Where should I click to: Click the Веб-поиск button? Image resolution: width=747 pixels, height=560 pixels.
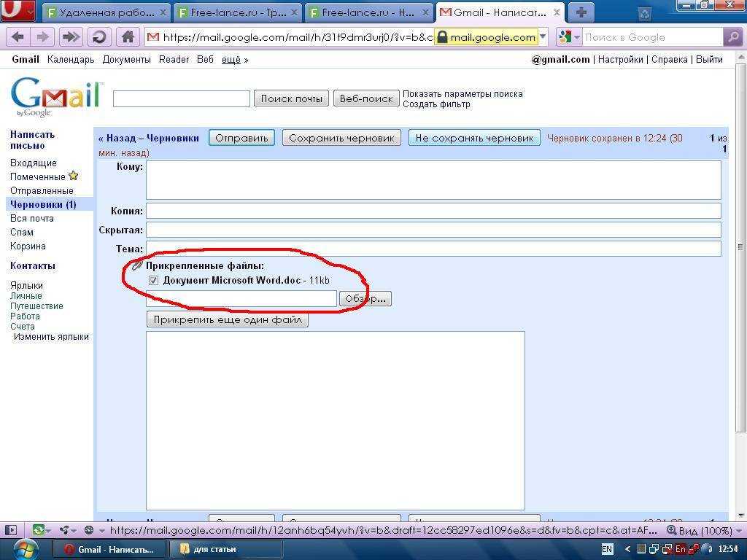[366, 98]
